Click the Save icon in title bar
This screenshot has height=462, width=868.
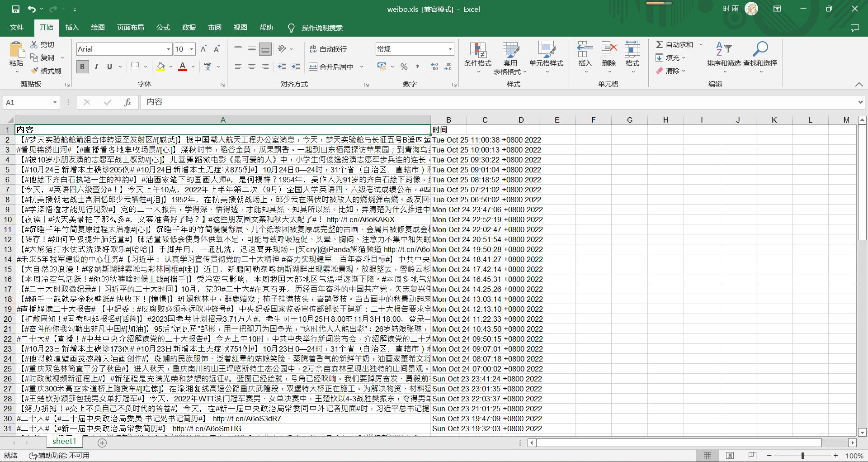coord(15,9)
